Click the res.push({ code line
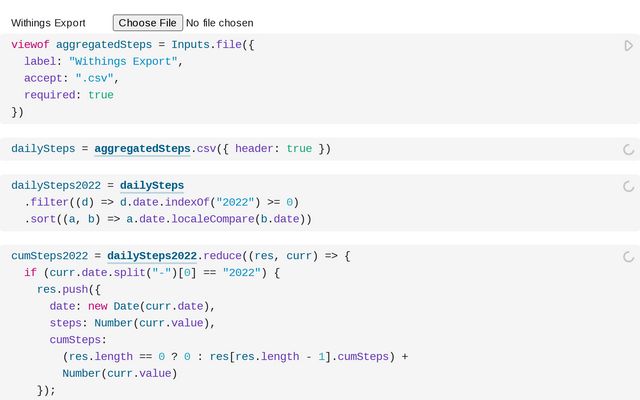640x400 pixels. click(x=70, y=289)
